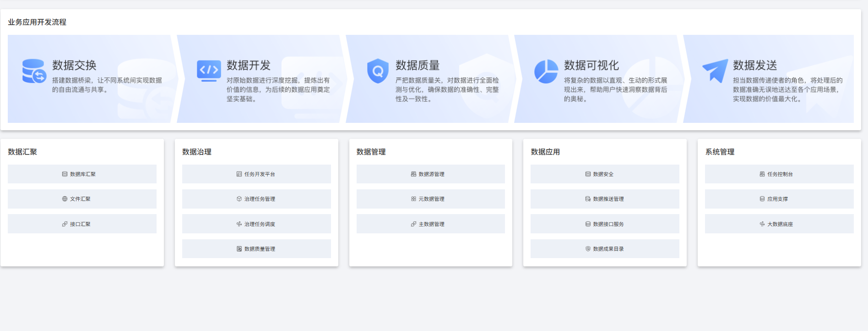Click the icon beside 任务开发平台
The height and width of the screenshot is (331, 868).
pos(239,174)
